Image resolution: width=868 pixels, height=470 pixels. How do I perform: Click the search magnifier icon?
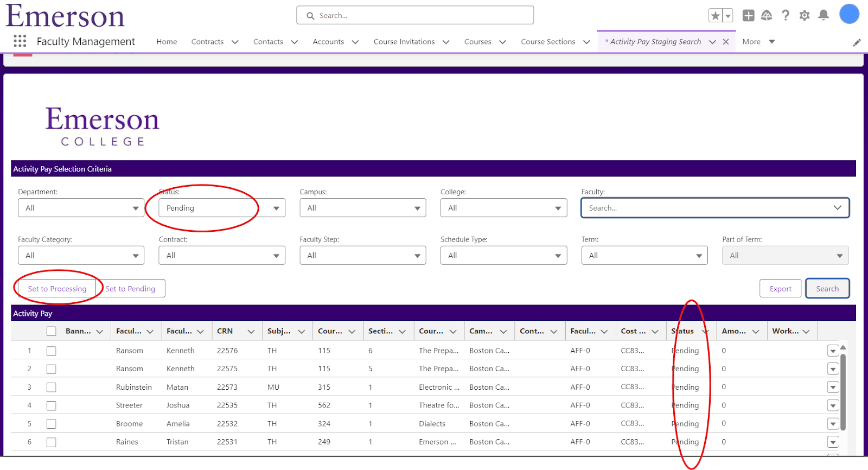click(x=311, y=16)
